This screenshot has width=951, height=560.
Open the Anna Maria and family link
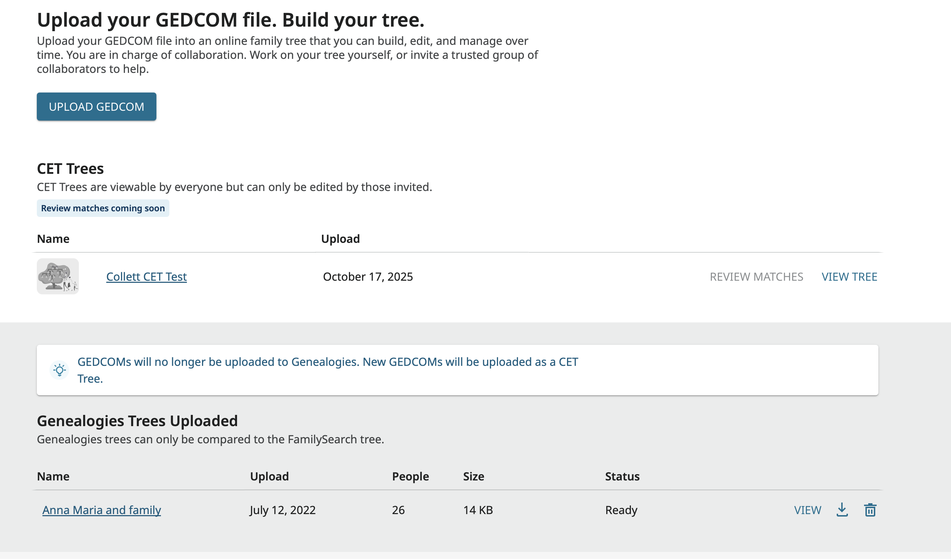[x=102, y=510]
